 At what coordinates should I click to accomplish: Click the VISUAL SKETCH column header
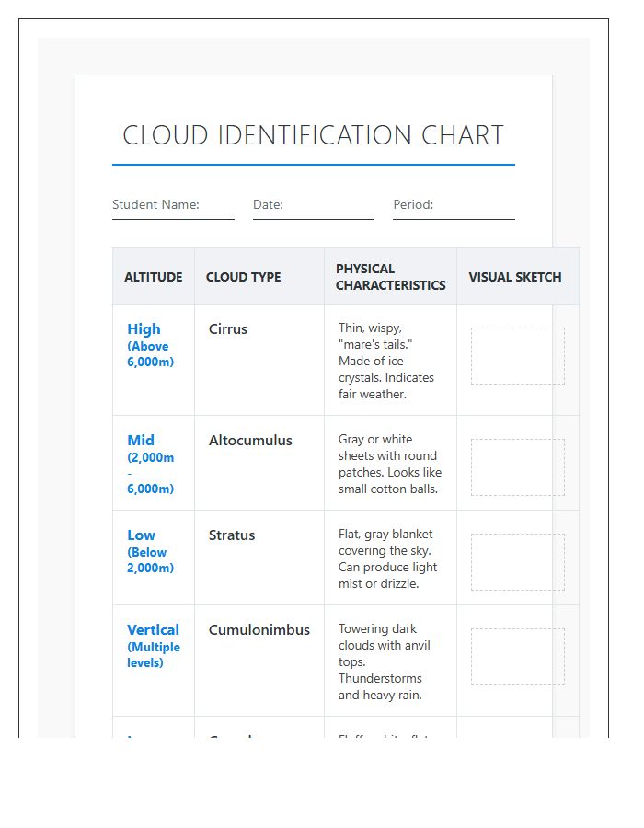[x=518, y=277]
